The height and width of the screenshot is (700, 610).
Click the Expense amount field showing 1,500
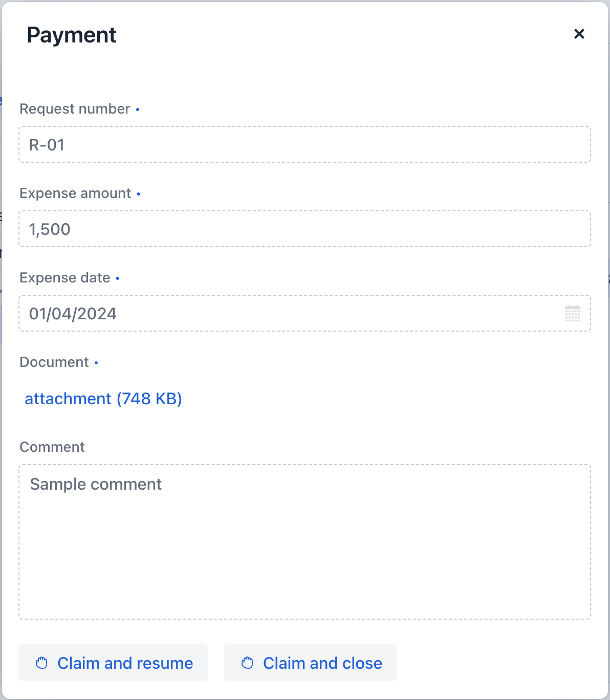[x=305, y=229]
